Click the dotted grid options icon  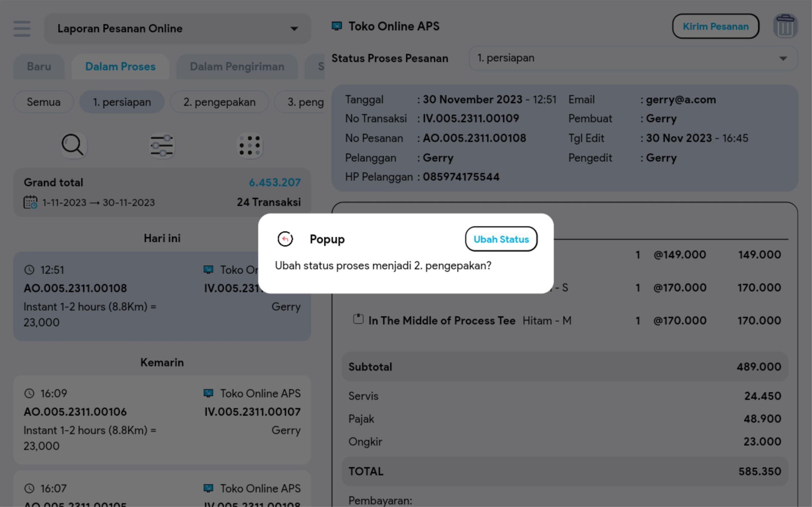pyautogui.click(x=250, y=145)
